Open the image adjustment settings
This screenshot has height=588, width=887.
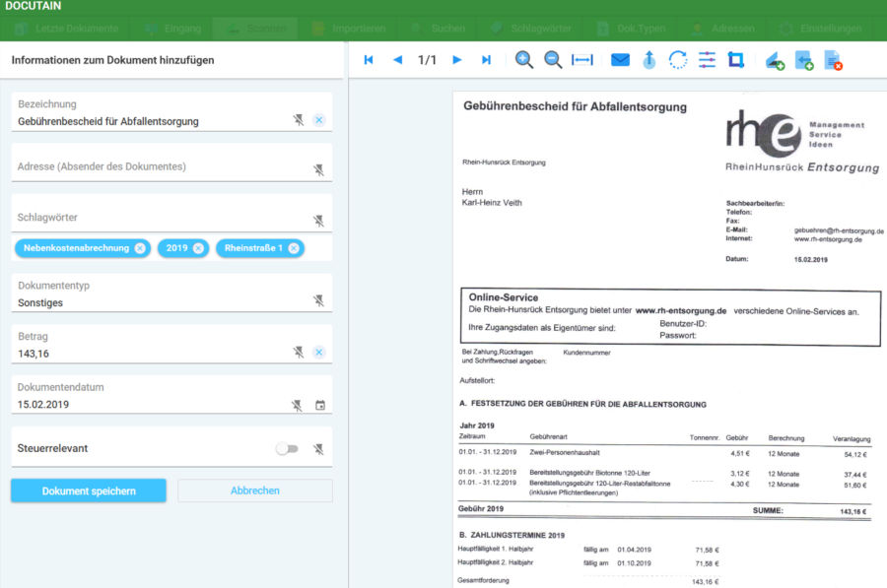(x=707, y=59)
